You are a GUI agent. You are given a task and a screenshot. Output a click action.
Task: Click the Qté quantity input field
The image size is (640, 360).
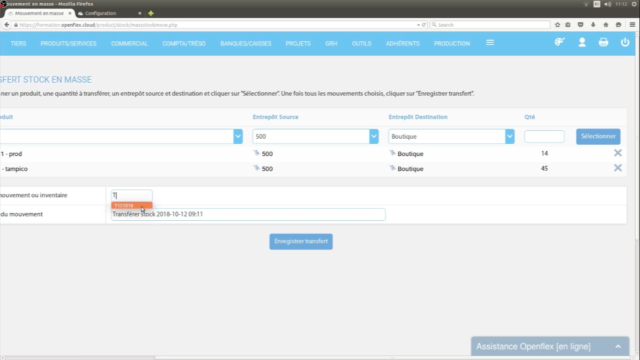544,136
